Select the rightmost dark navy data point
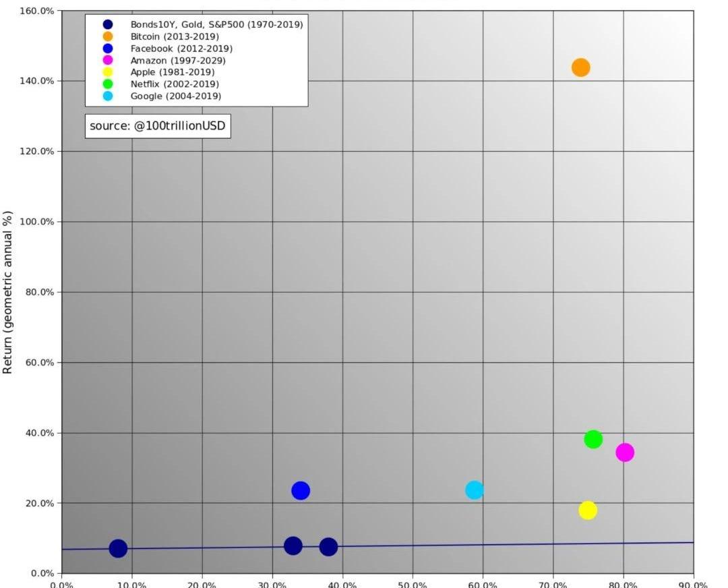This screenshot has height=588, width=728. point(328,547)
